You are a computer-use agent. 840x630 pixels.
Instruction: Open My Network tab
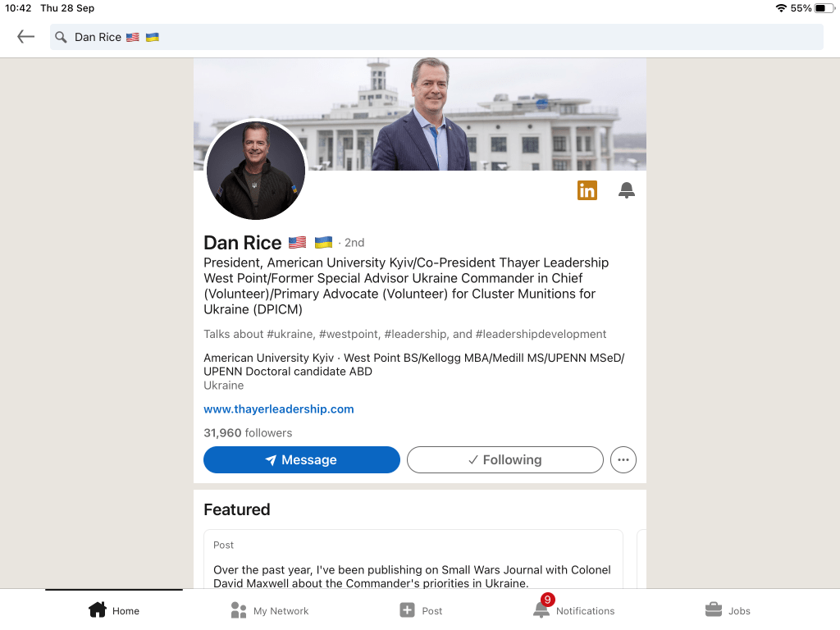[269, 610]
